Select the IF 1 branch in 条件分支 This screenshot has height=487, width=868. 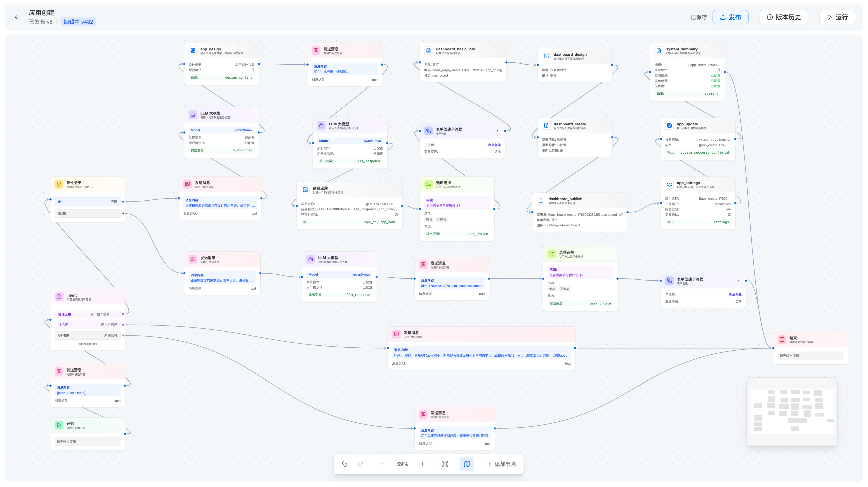point(87,202)
